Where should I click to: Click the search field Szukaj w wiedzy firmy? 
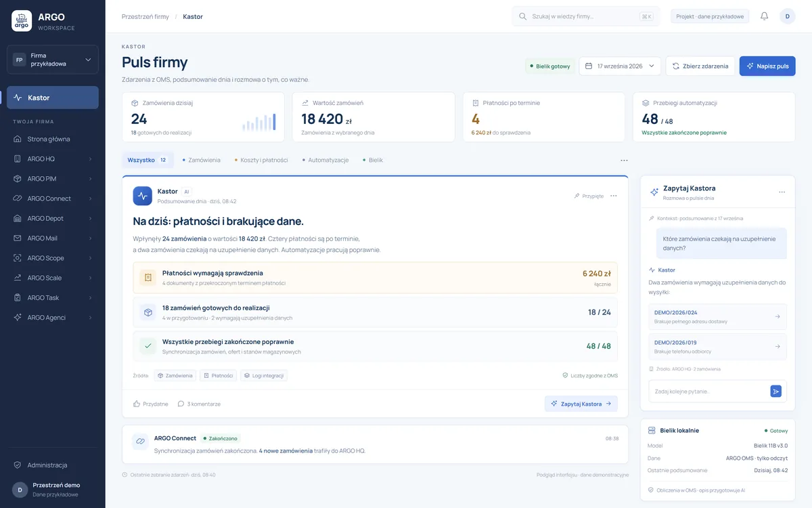tap(585, 16)
